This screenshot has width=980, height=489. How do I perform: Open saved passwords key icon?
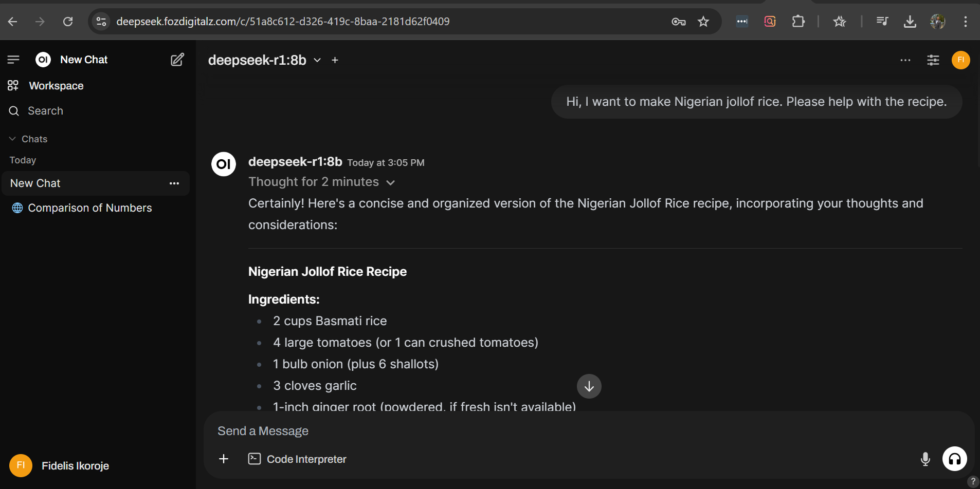(x=679, y=22)
